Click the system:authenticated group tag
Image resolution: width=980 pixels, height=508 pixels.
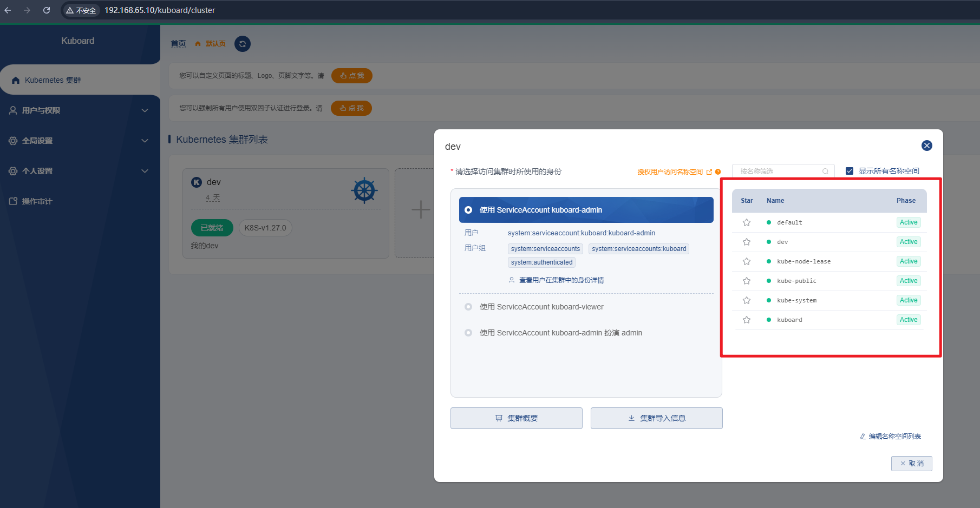point(541,262)
